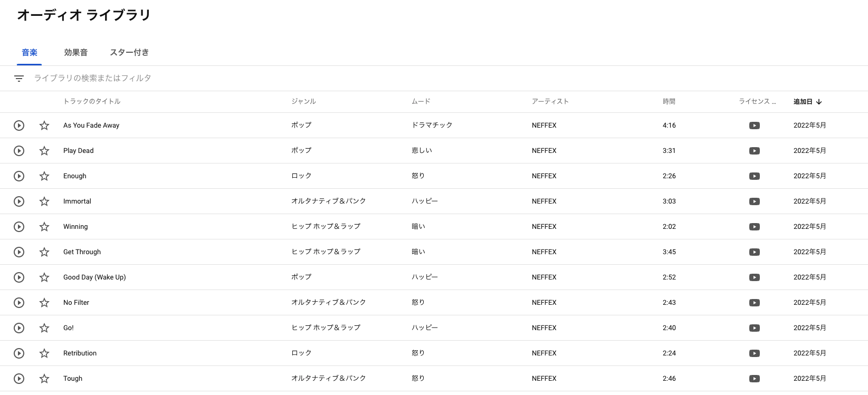The width and height of the screenshot is (868, 395).
Task: Open YouTube license icon for Play Dead
Action: click(x=755, y=151)
